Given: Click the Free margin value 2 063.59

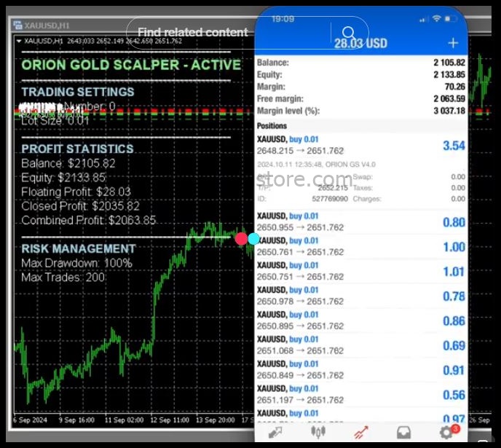Looking at the screenshot, I should point(449,99).
